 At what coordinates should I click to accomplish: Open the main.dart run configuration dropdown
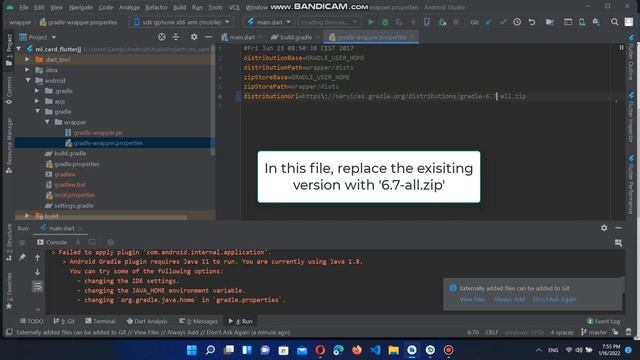(x=269, y=22)
